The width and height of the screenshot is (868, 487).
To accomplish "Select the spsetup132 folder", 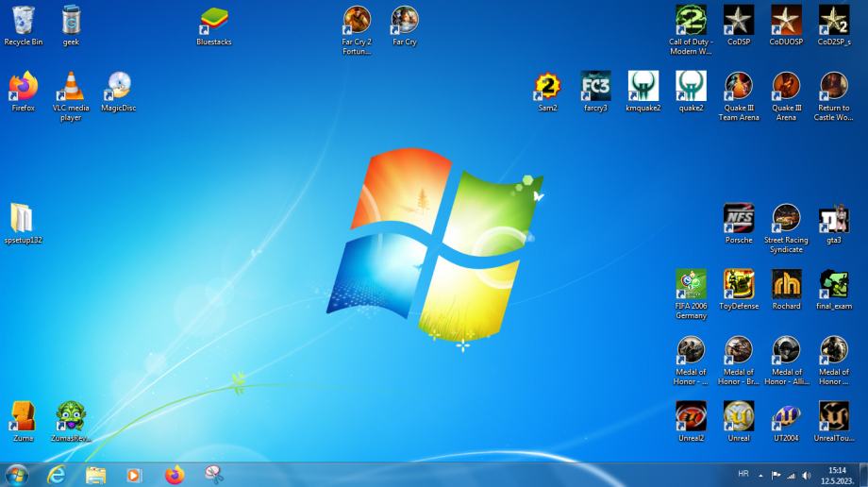I will [24, 224].
